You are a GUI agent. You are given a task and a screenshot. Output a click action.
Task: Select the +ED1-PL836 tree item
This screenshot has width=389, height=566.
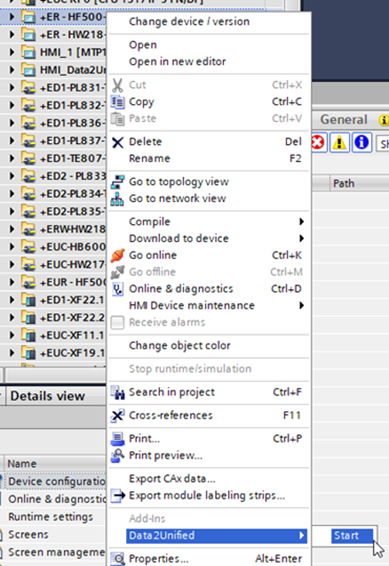(73, 123)
